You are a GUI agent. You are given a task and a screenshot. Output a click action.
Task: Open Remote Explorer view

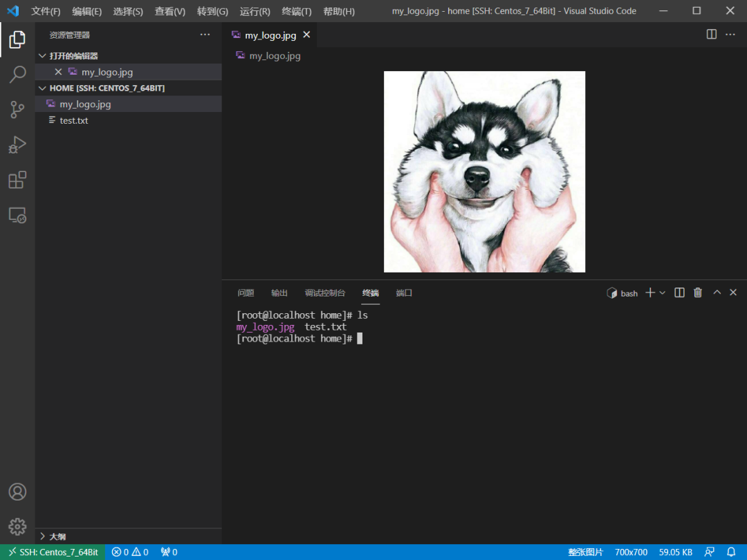point(17,215)
